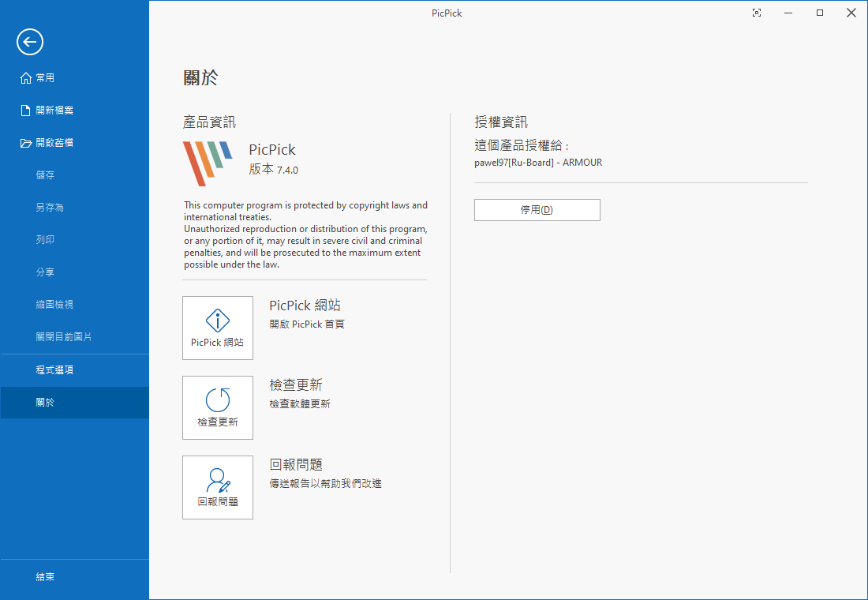Choose 列印 from the sidebar menu
This screenshot has width=868, height=600.
(75, 240)
